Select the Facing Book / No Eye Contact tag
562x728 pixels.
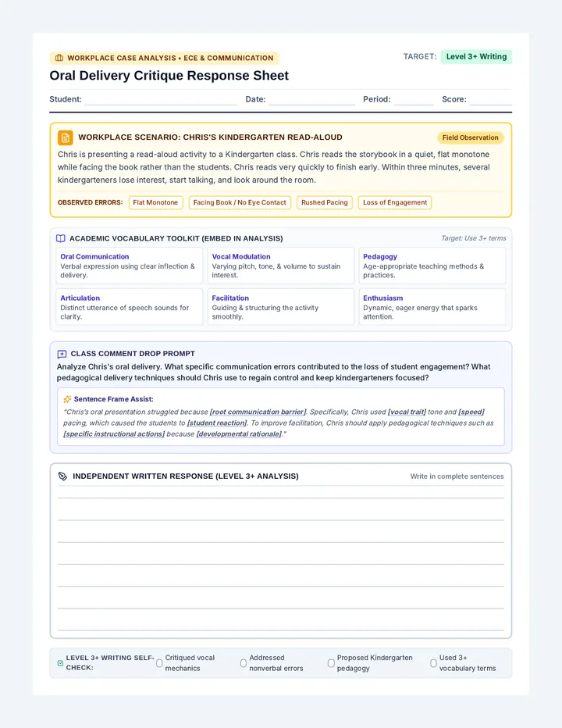tap(240, 203)
